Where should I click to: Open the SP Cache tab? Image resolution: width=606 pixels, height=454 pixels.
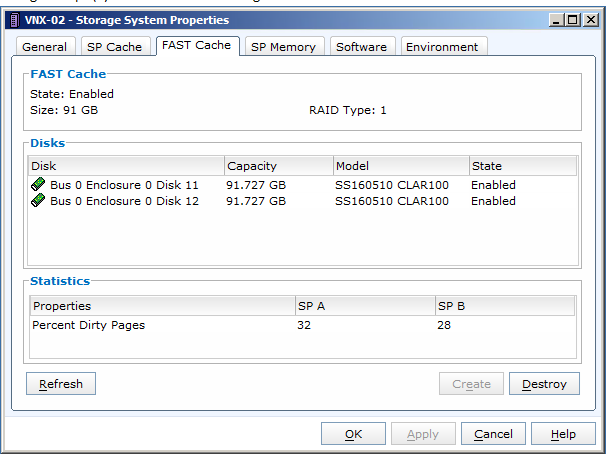click(x=115, y=47)
